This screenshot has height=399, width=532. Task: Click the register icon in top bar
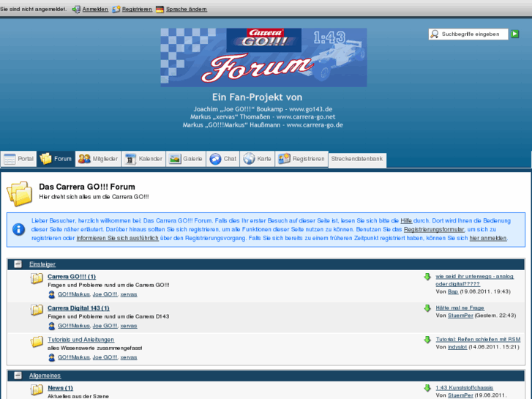pyautogui.click(x=116, y=10)
